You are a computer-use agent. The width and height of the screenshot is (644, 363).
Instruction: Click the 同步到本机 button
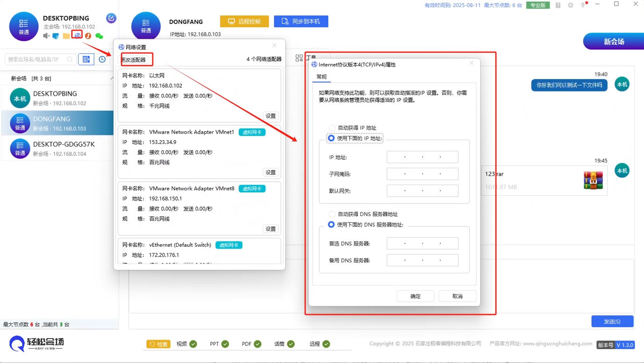[301, 21]
